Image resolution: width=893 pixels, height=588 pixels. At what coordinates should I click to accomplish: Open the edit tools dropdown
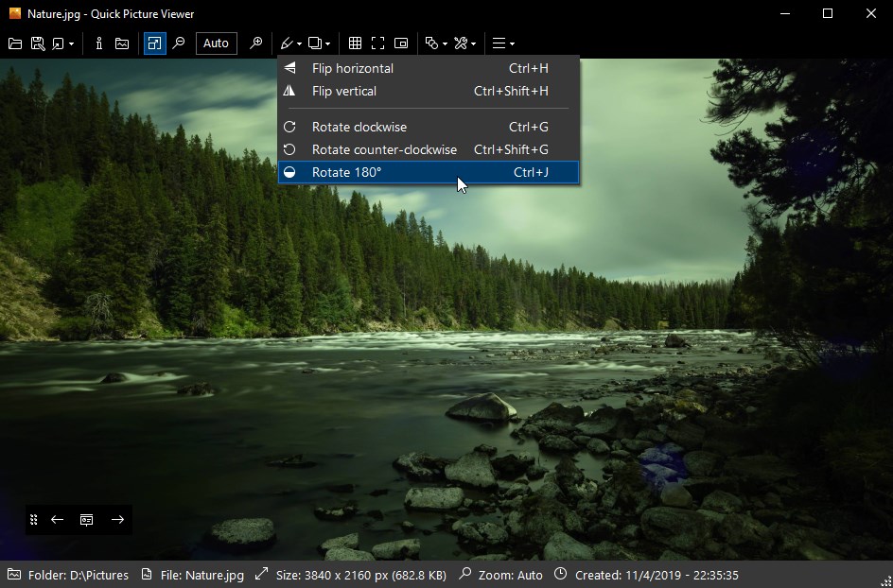(x=289, y=43)
